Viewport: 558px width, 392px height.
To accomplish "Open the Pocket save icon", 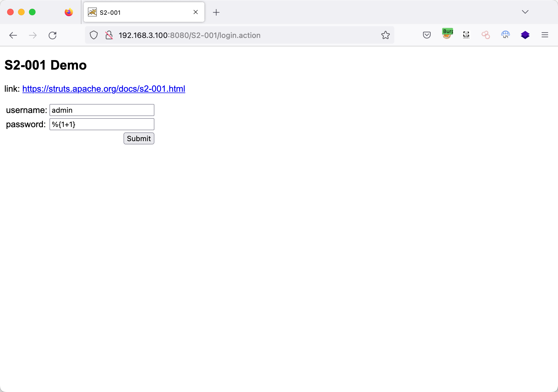I will (x=427, y=35).
